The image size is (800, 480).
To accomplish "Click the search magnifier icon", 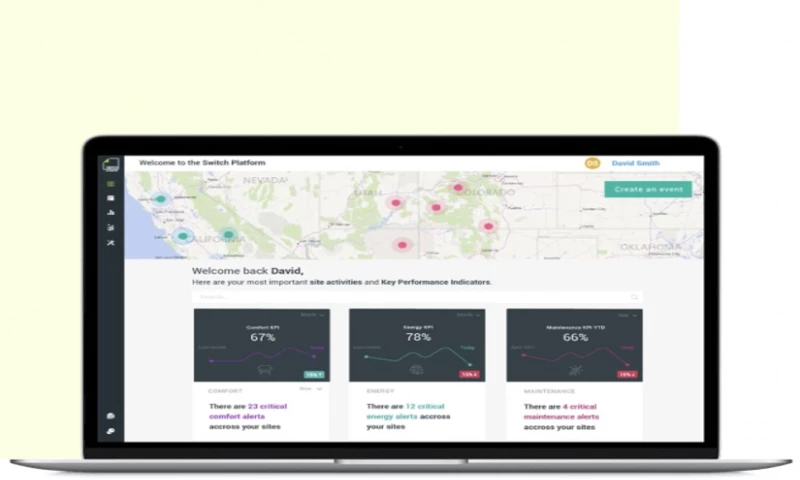I will tap(634, 297).
